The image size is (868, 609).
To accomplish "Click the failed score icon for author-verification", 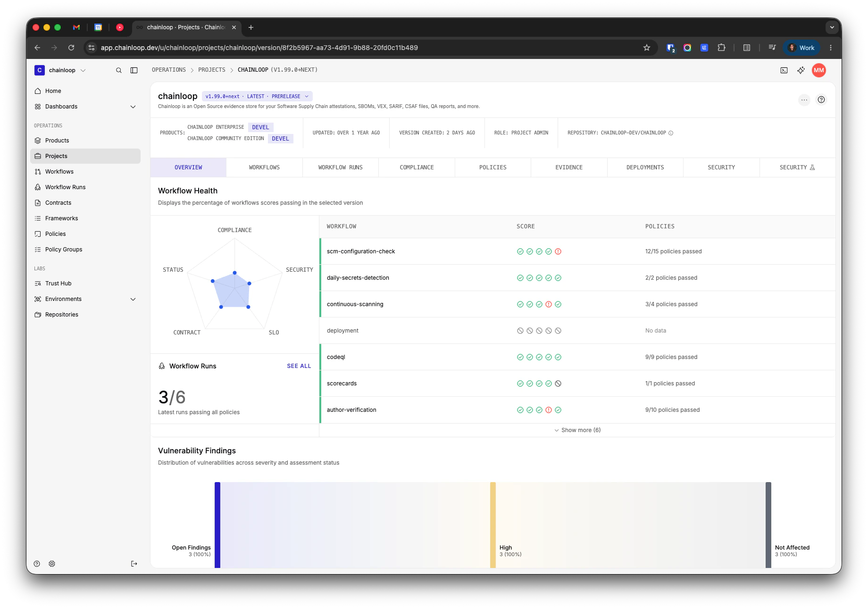I will [x=549, y=410].
